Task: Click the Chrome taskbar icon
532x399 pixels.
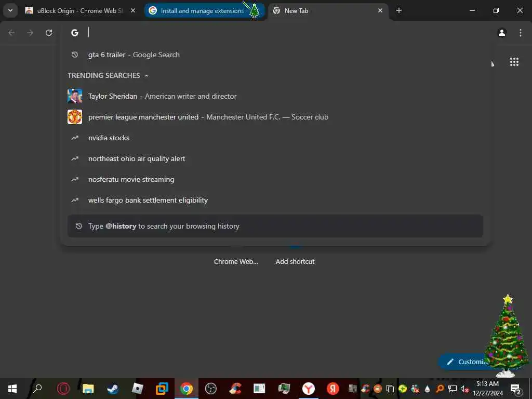Action: pyautogui.click(x=187, y=389)
